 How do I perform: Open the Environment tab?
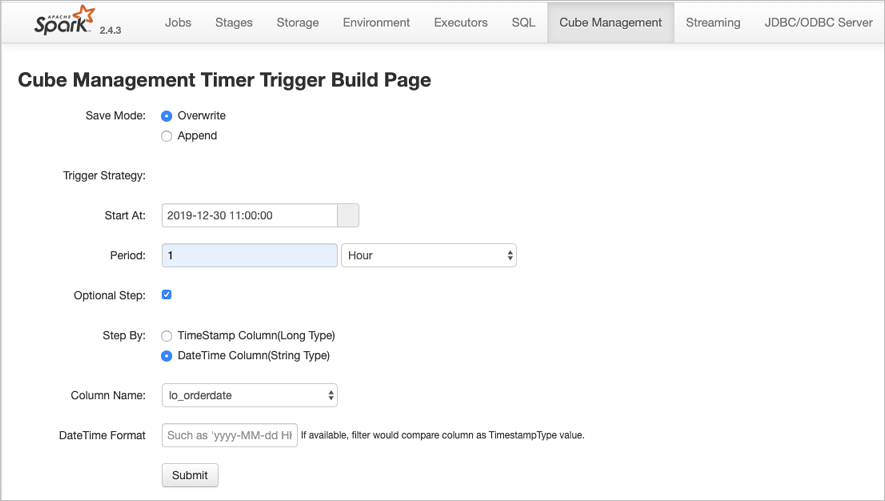coord(376,23)
